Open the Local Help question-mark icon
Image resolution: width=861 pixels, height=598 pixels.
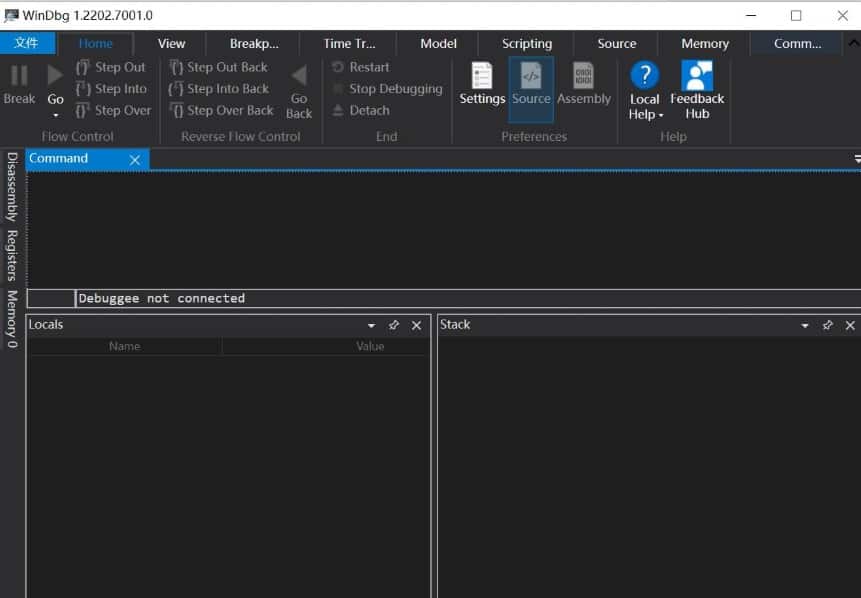pos(645,75)
